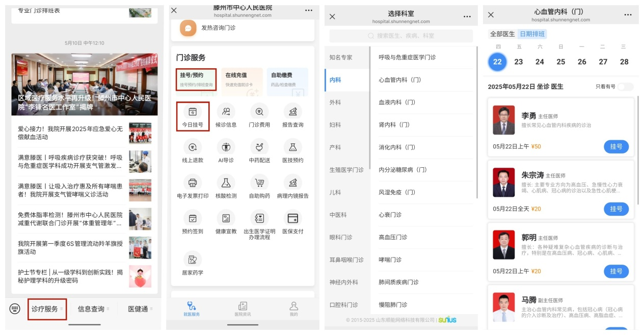
Task: Select 外科 in the department sidebar
Action: [x=335, y=102]
